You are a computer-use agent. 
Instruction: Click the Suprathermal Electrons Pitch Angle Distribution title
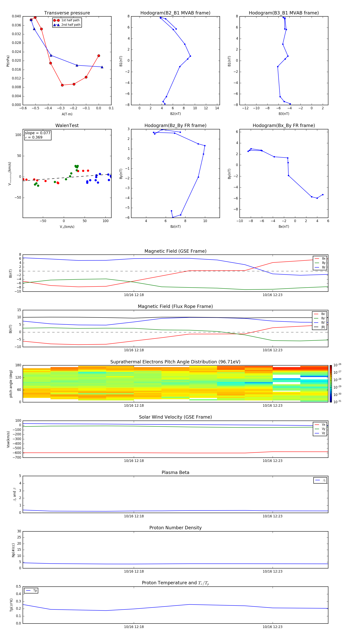coord(175,362)
